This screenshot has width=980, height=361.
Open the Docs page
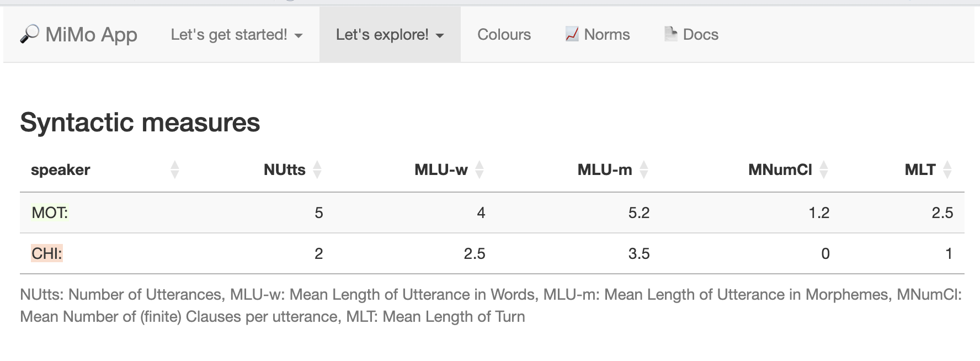700,35
